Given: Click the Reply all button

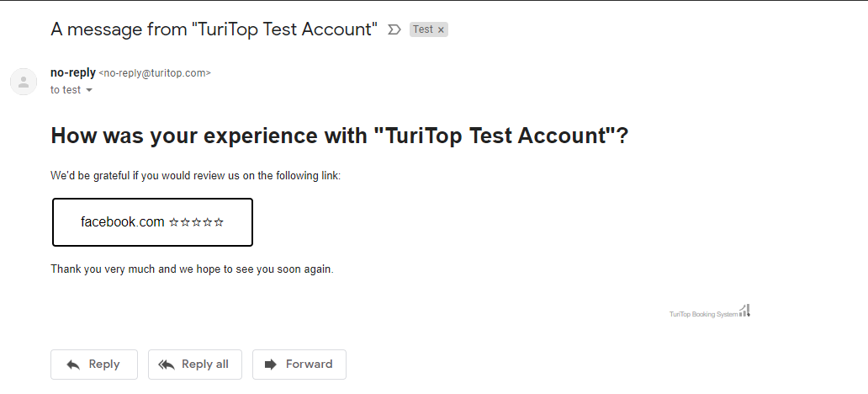Looking at the screenshot, I should tap(195, 364).
